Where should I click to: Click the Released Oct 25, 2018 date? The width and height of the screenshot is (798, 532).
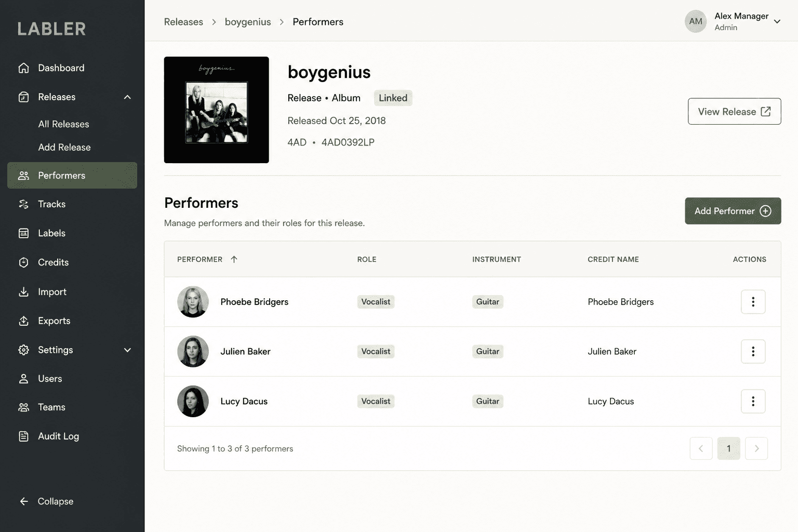tap(337, 121)
